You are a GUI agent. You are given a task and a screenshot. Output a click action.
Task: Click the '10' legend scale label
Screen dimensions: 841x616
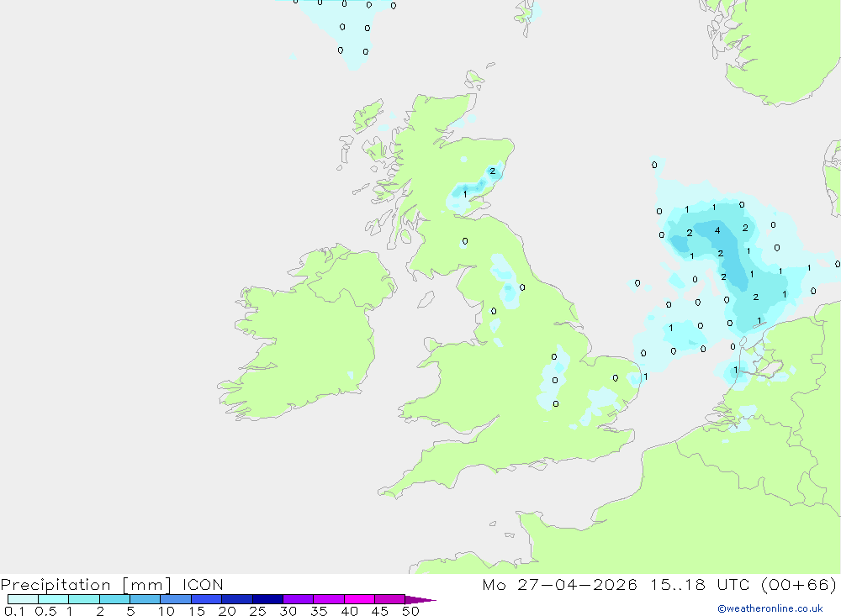click(x=167, y=611)
